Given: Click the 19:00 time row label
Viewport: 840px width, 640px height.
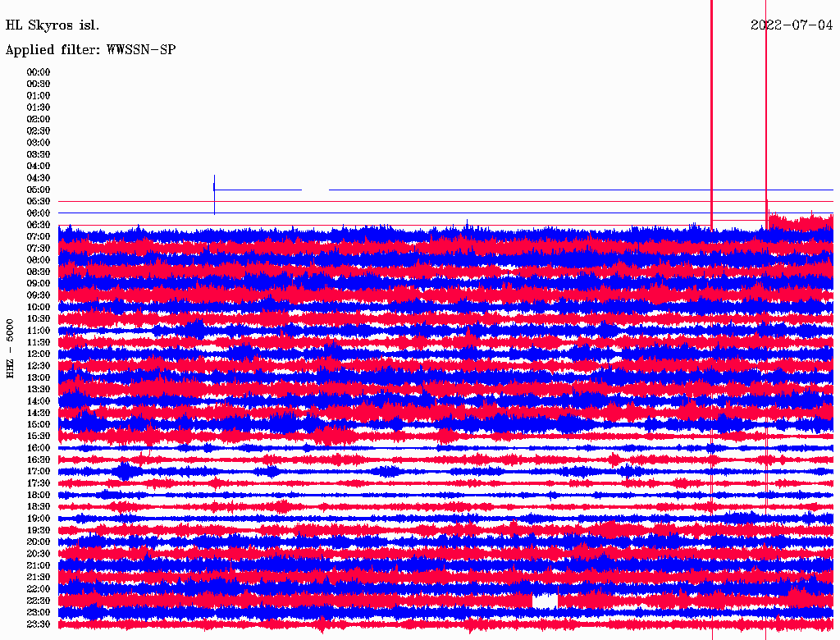Looking at the screenshot, I should (39, 519).
